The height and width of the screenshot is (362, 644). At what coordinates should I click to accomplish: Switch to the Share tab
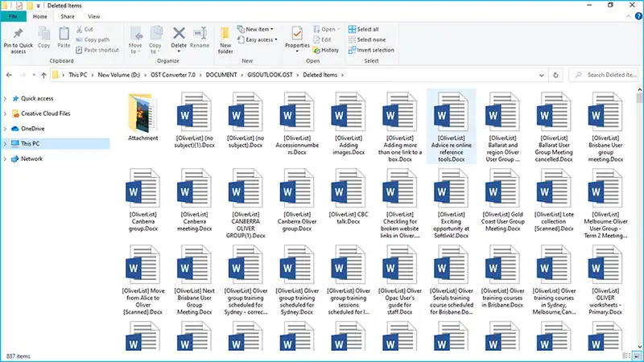pos(68,16)
